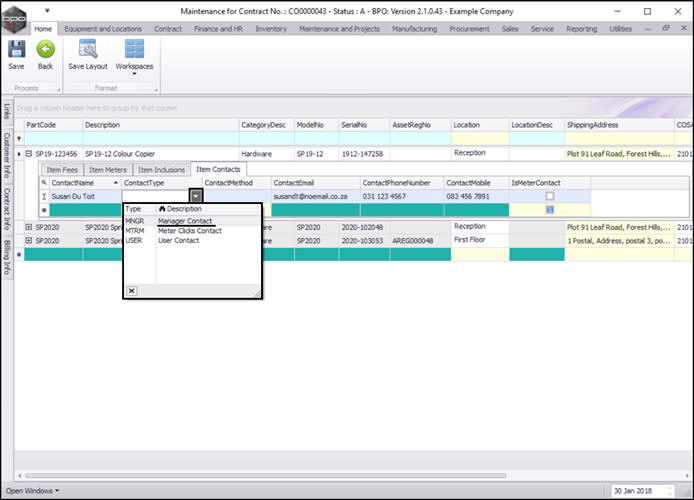This screenshot has width=694, height=500.
Task: Collapse the SP19-123456 row
Action: pyautogui.click(x=29, y=154)
